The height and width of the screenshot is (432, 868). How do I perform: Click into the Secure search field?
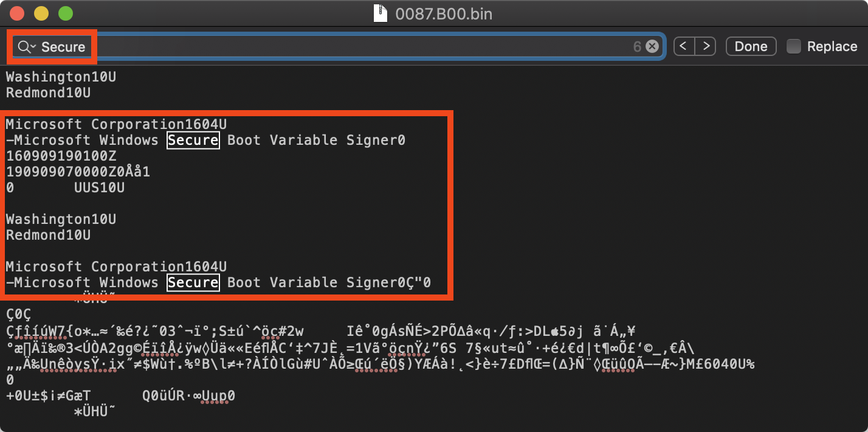338,47
